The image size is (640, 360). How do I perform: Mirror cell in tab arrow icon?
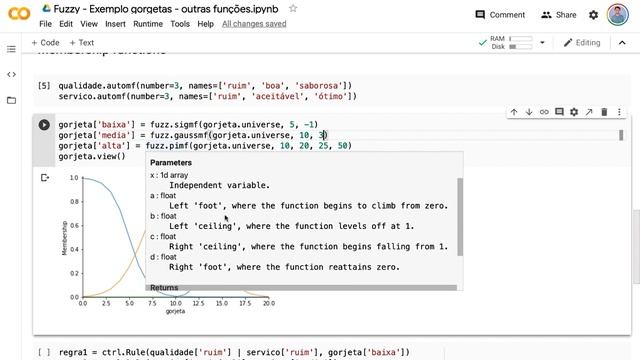(x=589, y=112)
